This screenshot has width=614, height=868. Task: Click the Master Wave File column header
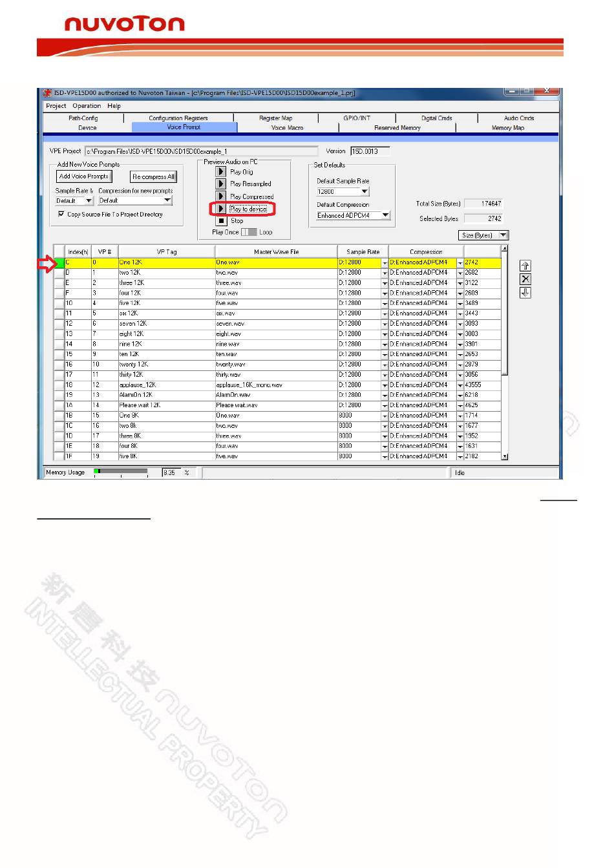click(276, 252)
